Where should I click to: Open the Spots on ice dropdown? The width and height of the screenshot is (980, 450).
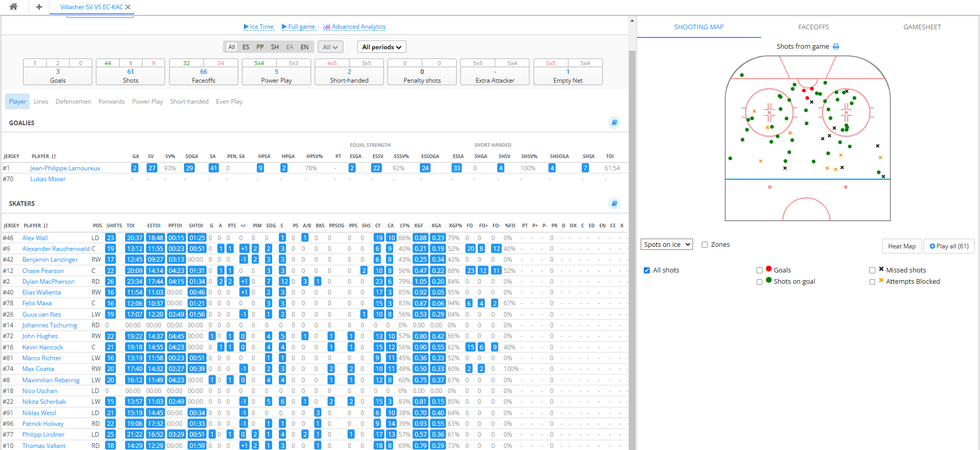point(667,244)
